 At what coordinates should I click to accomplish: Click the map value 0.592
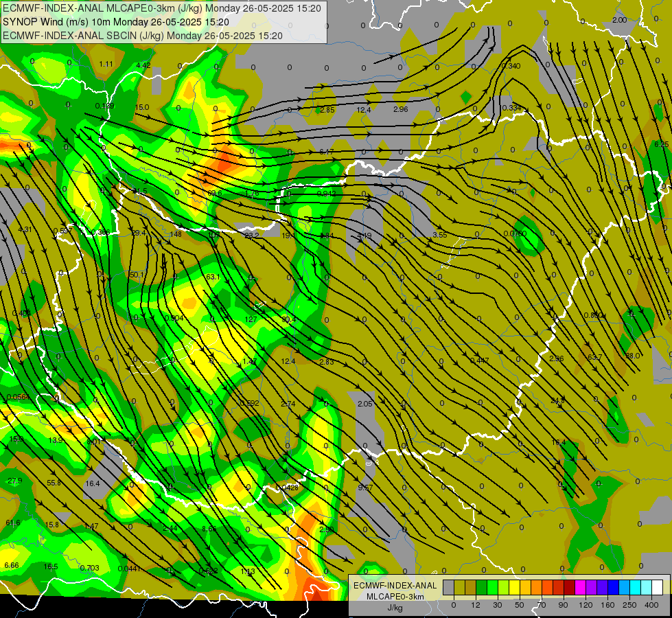pyautogui.click(x=249, y=403)
